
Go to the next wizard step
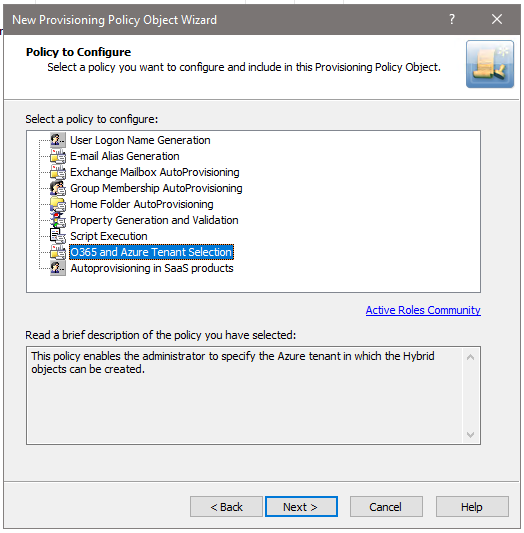(301, 506)
